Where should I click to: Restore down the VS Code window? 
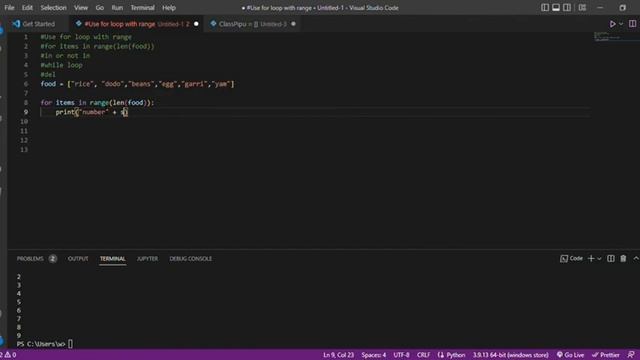622,8
